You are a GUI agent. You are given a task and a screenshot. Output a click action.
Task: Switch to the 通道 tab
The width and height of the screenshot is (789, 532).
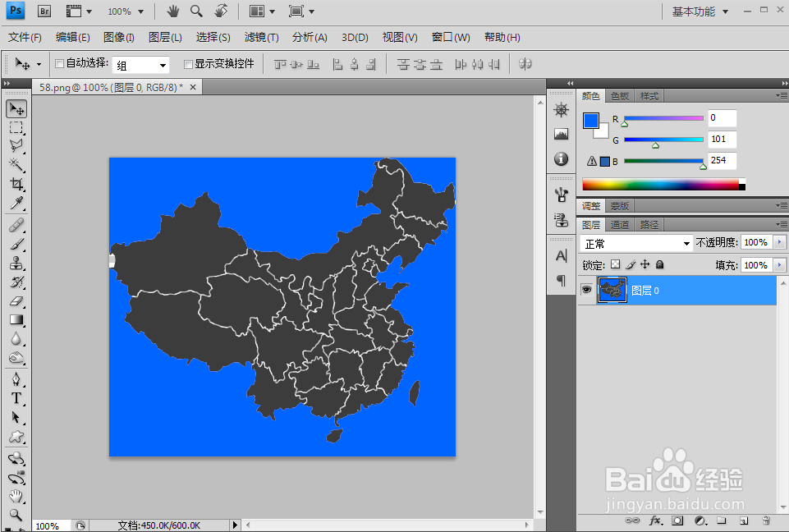tap(620, 223)
